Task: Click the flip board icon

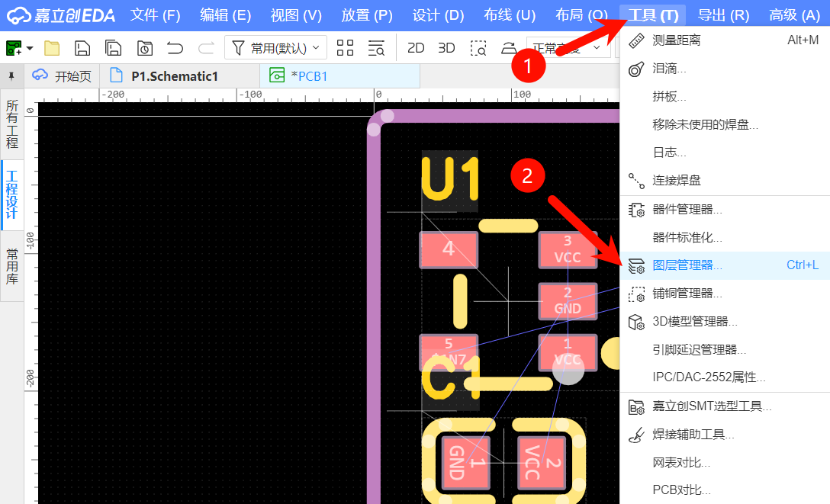Action: coord(509,48)
